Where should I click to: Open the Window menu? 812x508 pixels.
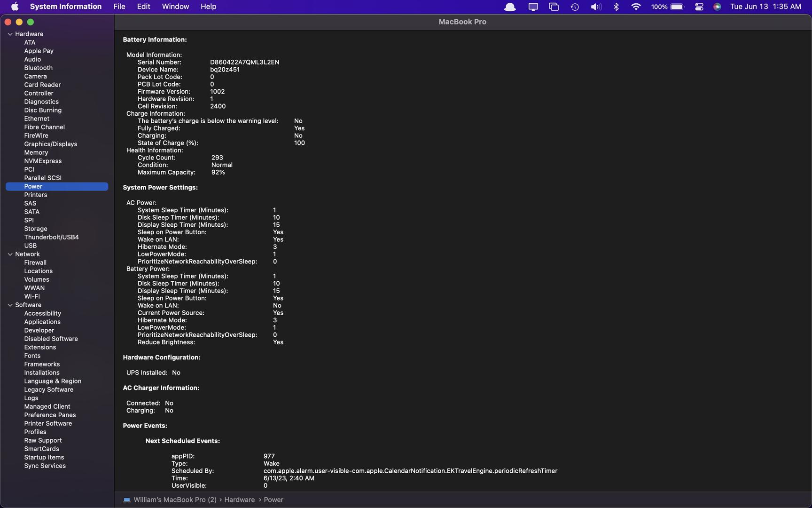click(175, 7)
